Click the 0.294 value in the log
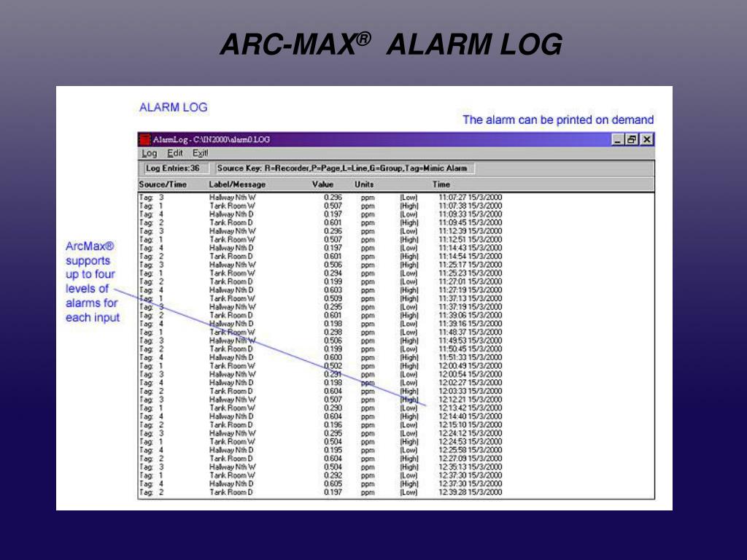The image size is (747, 560). point(333,273)
